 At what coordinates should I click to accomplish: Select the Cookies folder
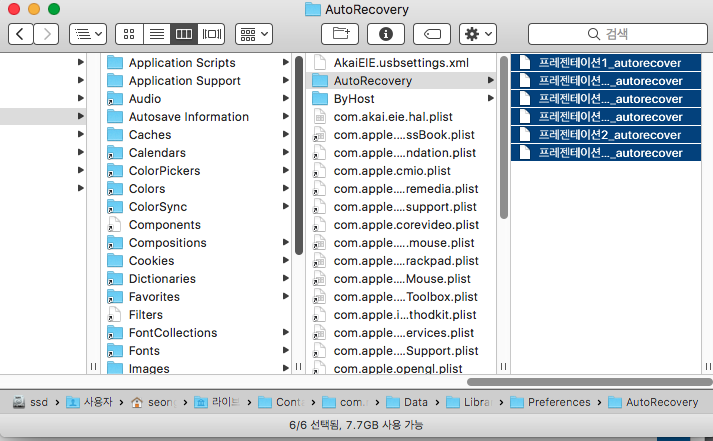click(198, 261)
